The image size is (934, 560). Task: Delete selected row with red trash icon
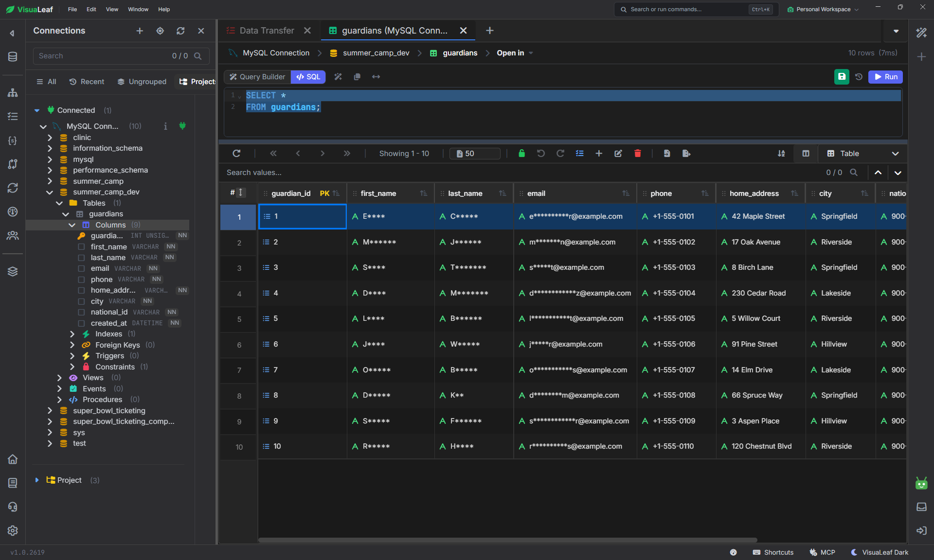pos(638,154)
